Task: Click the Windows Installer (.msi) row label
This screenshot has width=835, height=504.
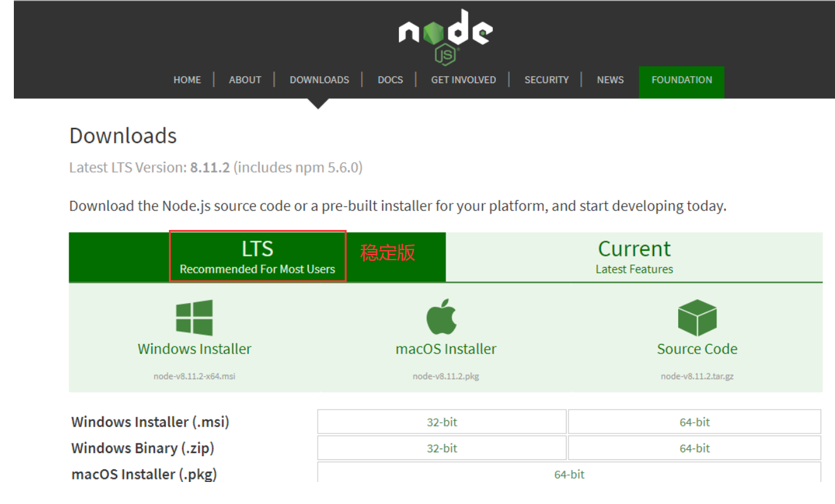Action: tap(150, 422)
